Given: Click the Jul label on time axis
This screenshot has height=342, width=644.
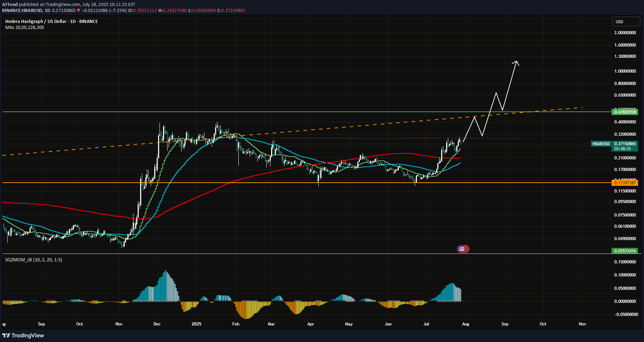Looking at the screenshot, I should click(426, 324).
